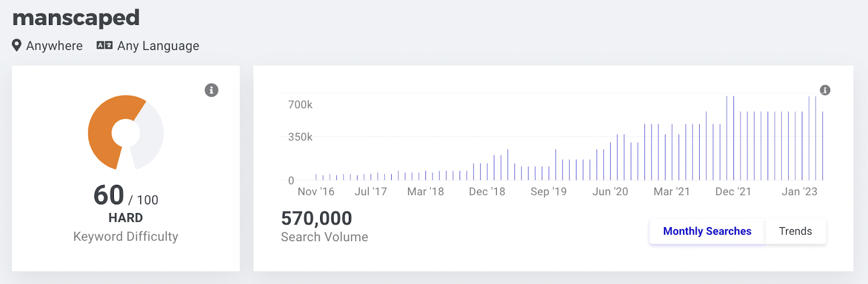The image size is (868, 284).
Task: Click the Sep '19 axis label
Action: [x=548, y=192]
